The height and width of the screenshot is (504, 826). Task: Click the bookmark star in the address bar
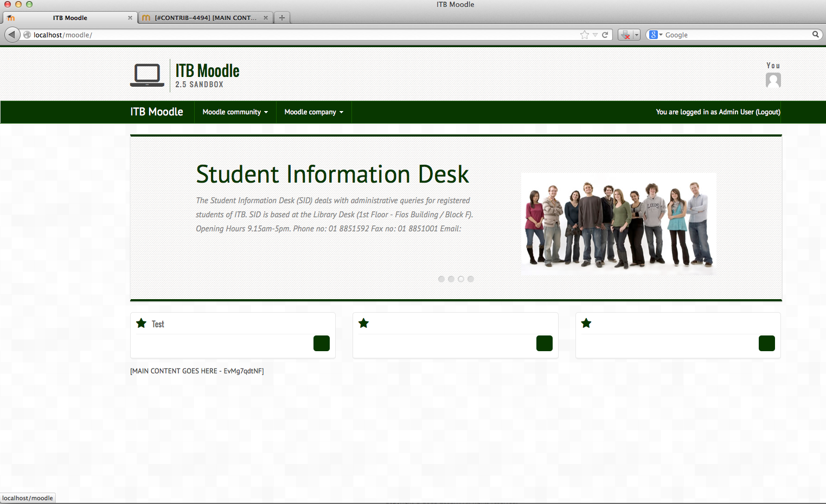click(585, 35)
